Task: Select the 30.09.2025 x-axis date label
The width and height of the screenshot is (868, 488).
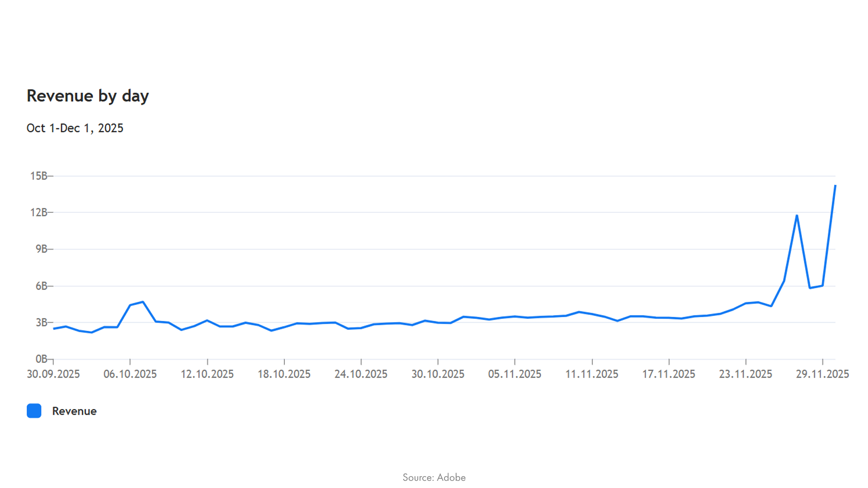Action: click(x=53, y=374)
